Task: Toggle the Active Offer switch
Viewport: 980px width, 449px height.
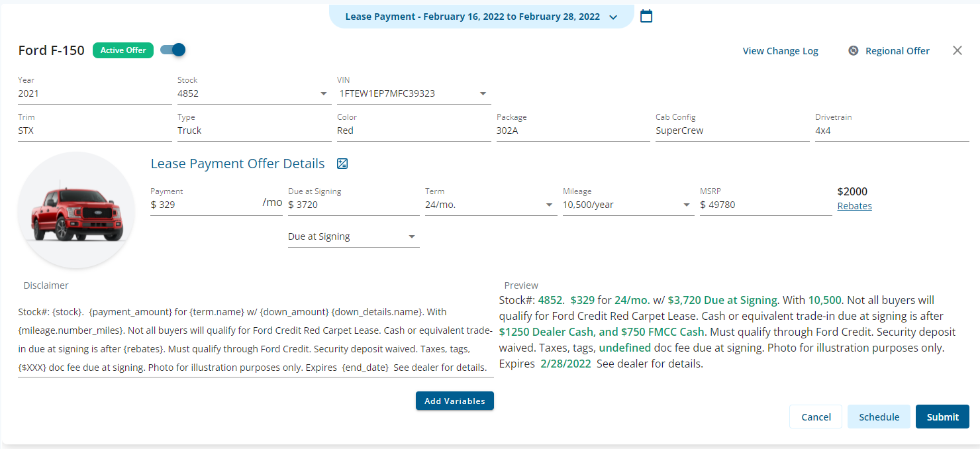Action: coord(173,50)
